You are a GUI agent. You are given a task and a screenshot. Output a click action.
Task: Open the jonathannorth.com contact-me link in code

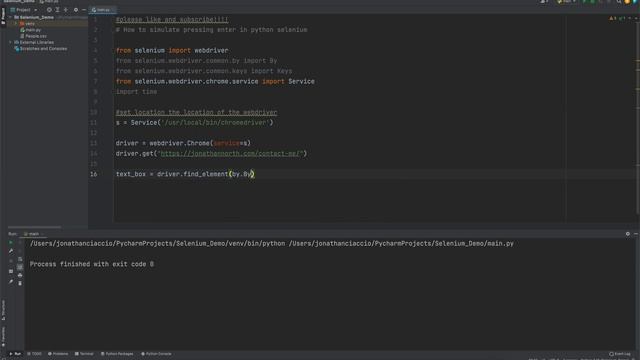pos(230,153)
